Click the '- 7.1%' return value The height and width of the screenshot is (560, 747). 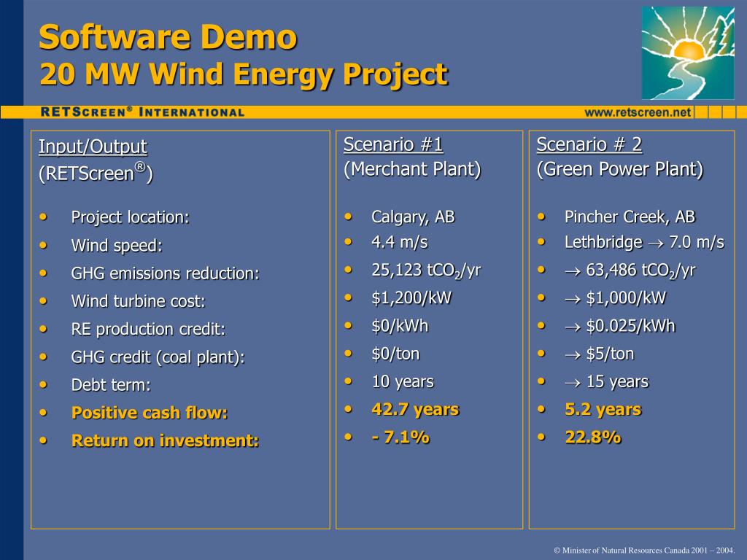tap(400, 437)
